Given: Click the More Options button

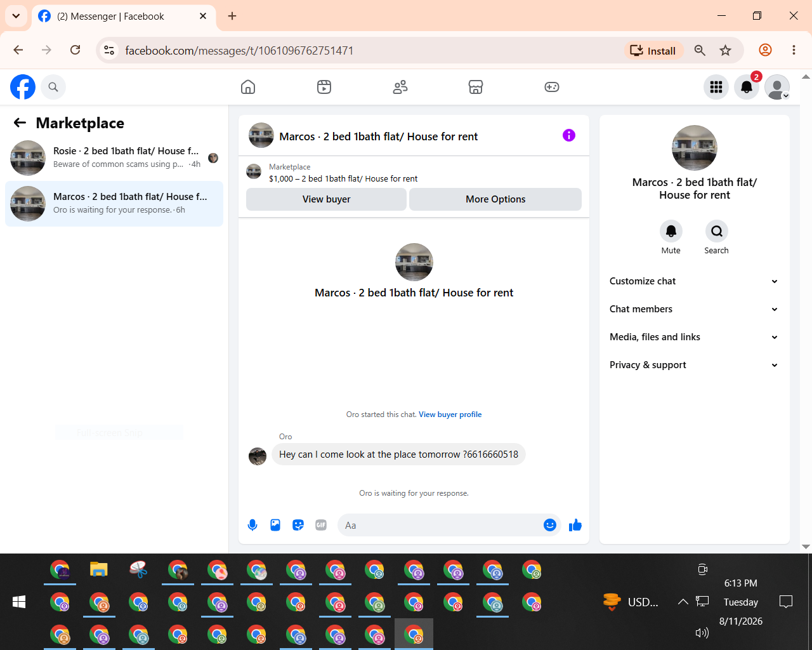Looking at the screenshot, I should click(495, 199).
